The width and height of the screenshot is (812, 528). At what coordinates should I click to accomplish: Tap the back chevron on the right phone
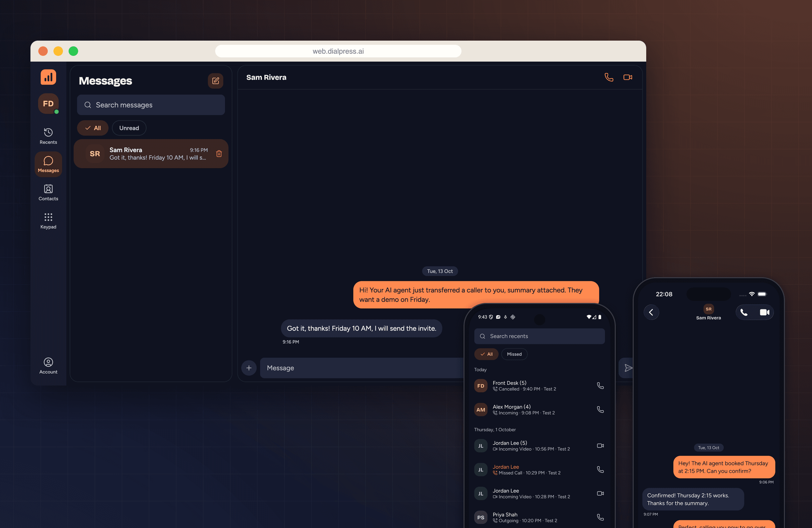tap(651, 312)
